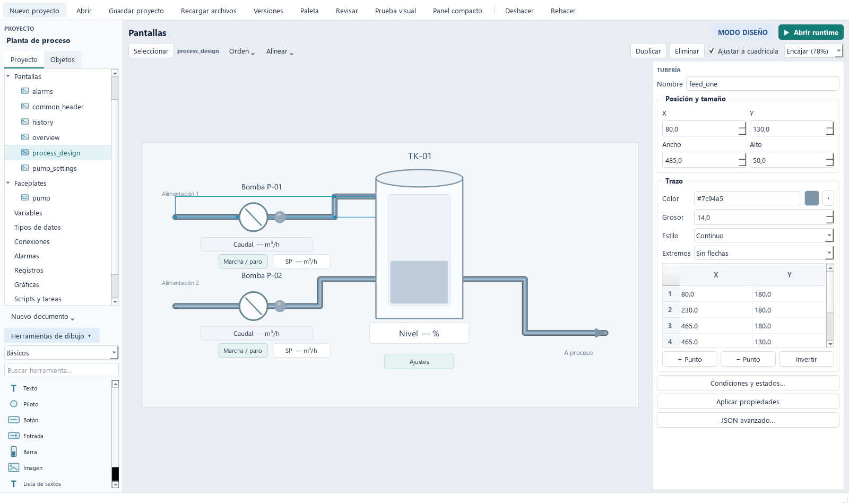This screenshot has width=849, height=504.
Task: Click the Nombre field containing feed_one
Action: pos(763,84)
